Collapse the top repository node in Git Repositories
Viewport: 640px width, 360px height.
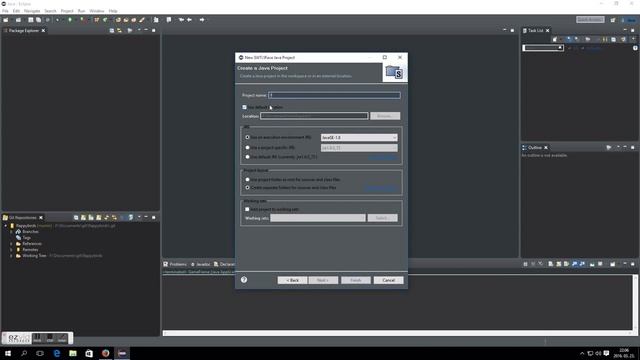[6, 225]
